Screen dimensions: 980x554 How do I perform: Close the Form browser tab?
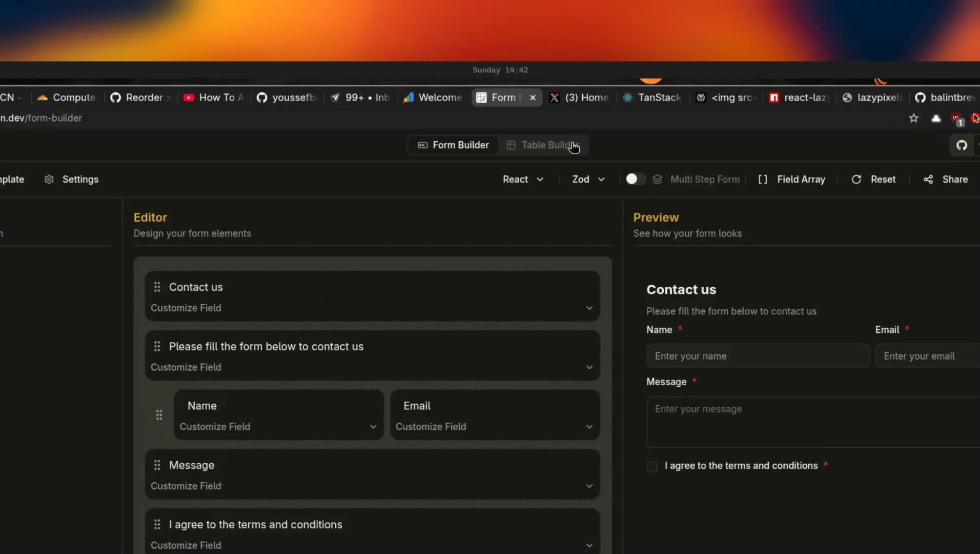click(533, 97)
